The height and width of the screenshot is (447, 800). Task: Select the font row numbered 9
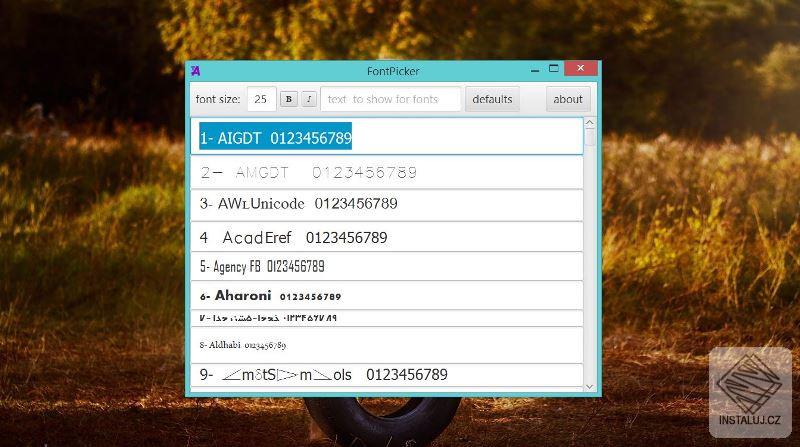coord(387,375)
